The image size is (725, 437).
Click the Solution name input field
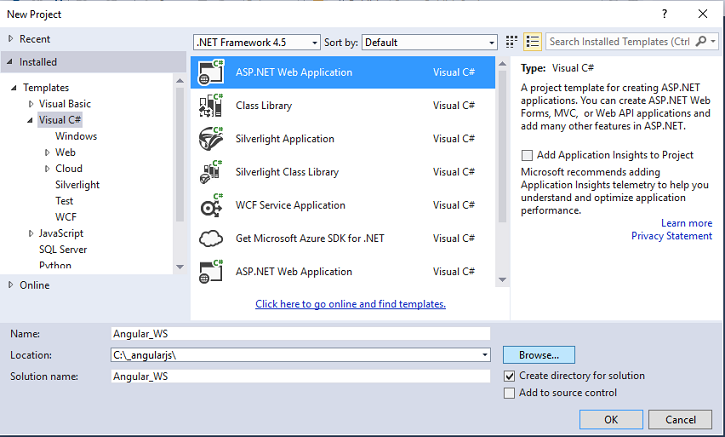301,376
